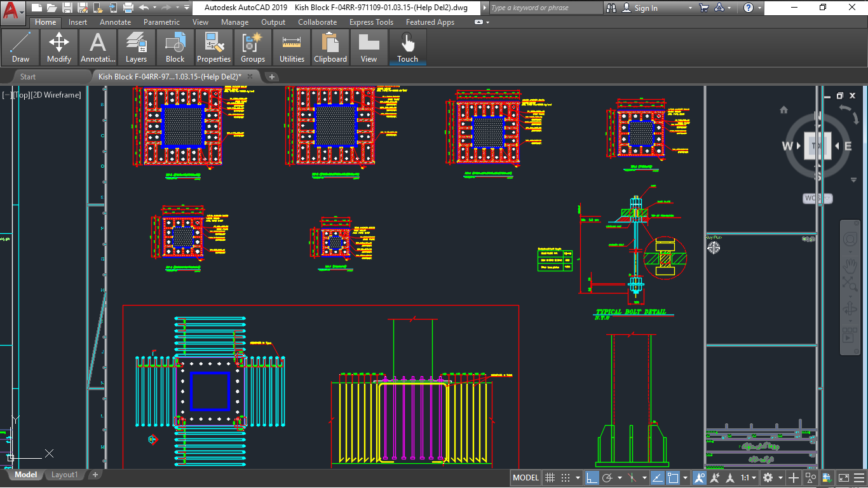Switch to the Annotate ribbon tab
Screen dimensions: 868x488
pyautogui.click(x=115, y=22)
